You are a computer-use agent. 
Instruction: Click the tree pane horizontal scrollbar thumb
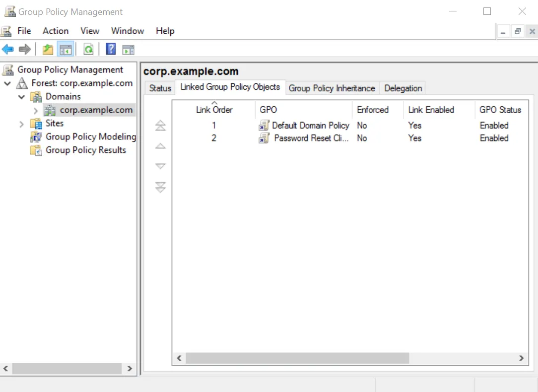coord(67,368)
